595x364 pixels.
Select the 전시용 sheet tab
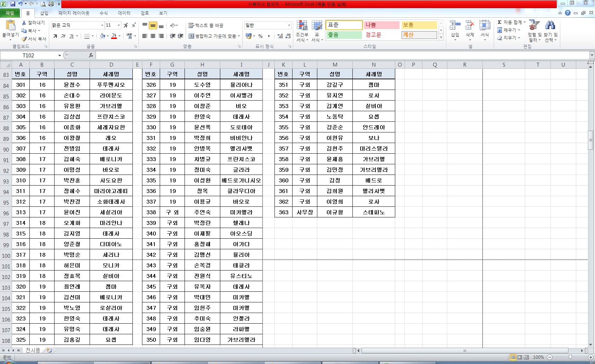point(33,351)
